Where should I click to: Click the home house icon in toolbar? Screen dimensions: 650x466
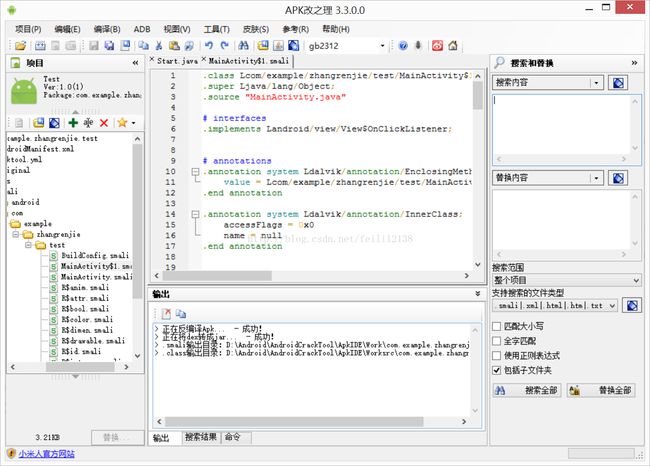[x=453, y=46]
